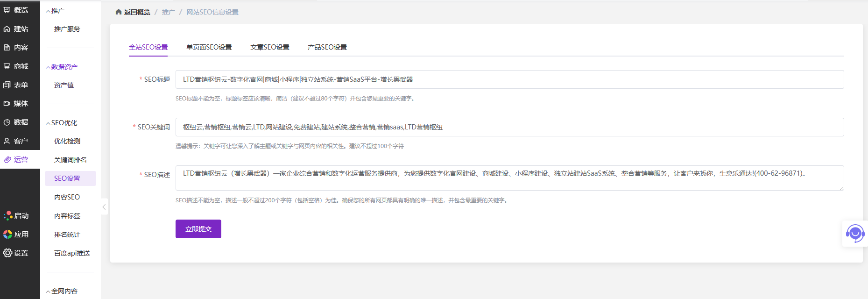Collapse the 推广 menu group
The width and height of the screenshot is (868, 299).
point(48,11)
